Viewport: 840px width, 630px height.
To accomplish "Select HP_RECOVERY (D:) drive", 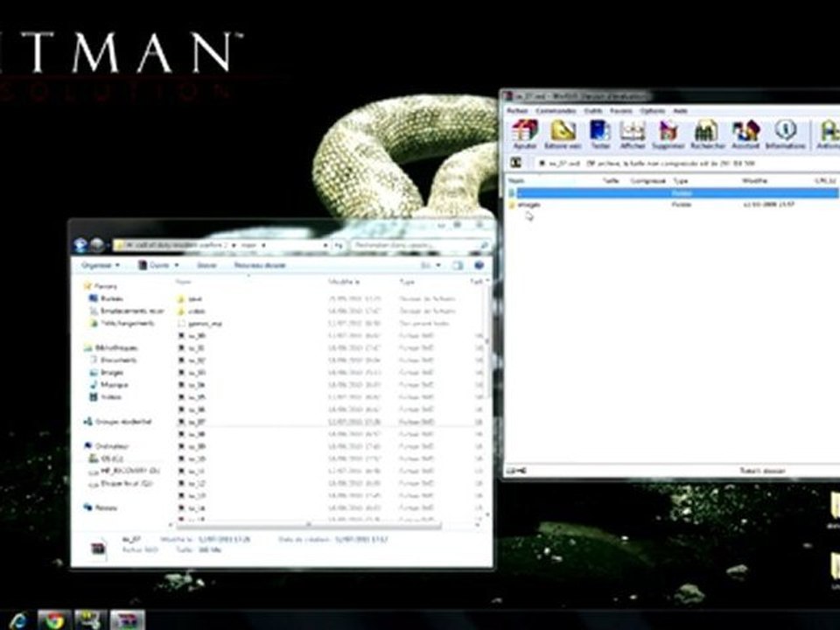I will click(124, 471).
